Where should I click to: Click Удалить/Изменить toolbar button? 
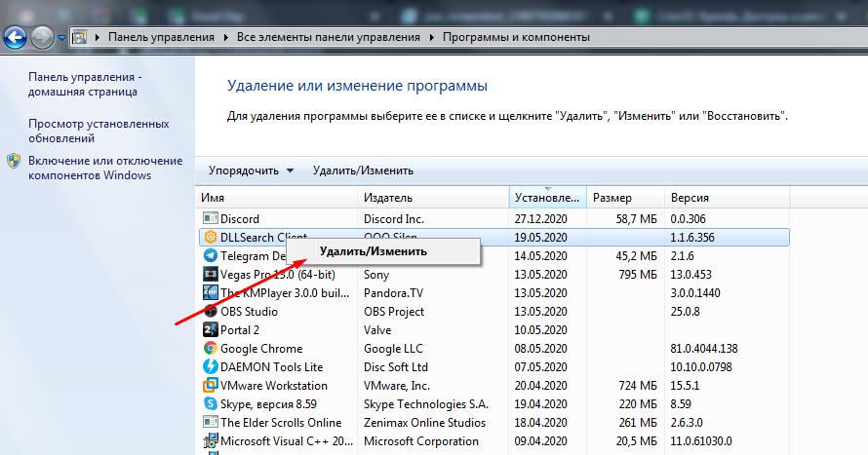tap(363, 171)
